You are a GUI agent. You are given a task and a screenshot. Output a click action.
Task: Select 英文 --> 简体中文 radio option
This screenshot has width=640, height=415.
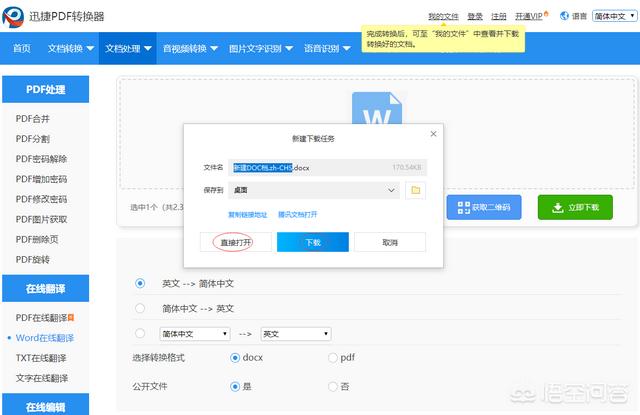(x=140, y=283)
